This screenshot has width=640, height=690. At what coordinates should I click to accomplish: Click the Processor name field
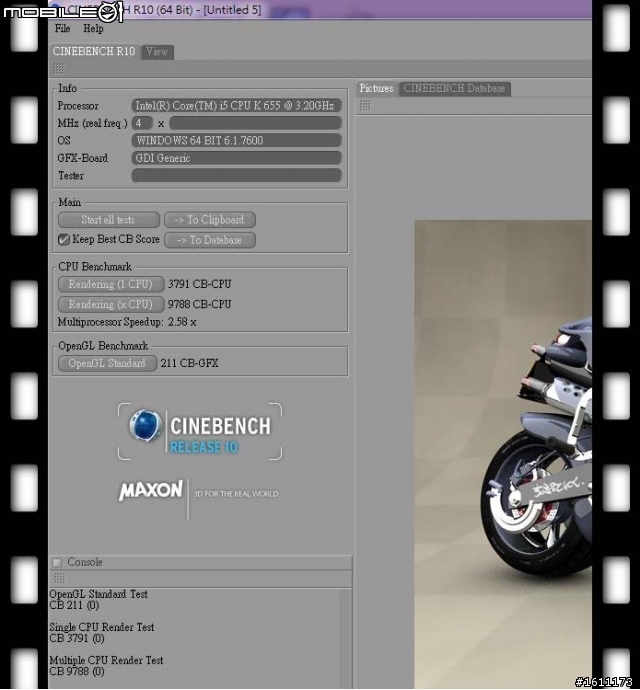tap(236, 106)
